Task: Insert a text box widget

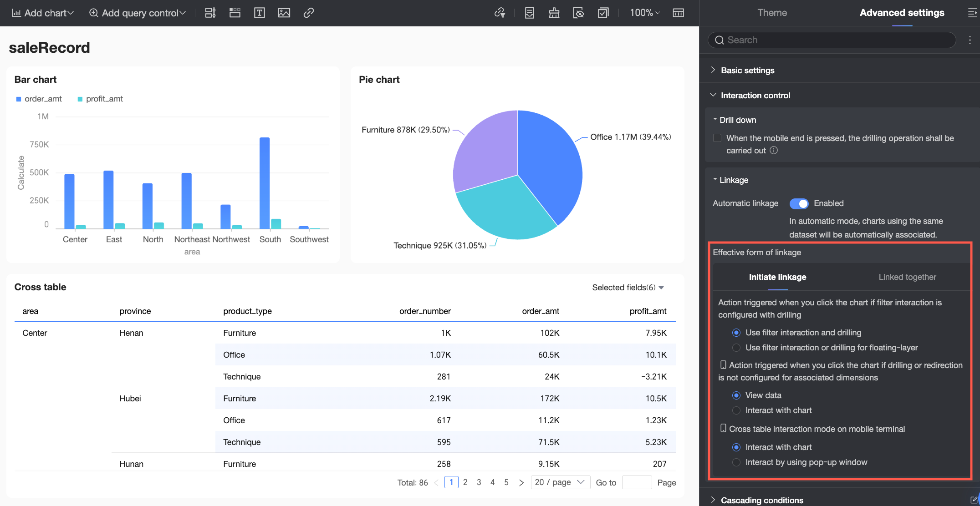Action: click(x=259, y=13)
